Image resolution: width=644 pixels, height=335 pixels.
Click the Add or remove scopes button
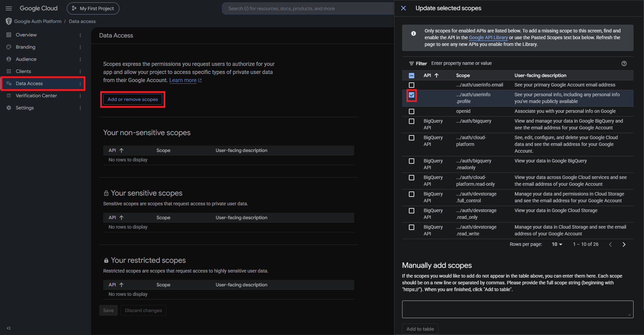point(133,99)
